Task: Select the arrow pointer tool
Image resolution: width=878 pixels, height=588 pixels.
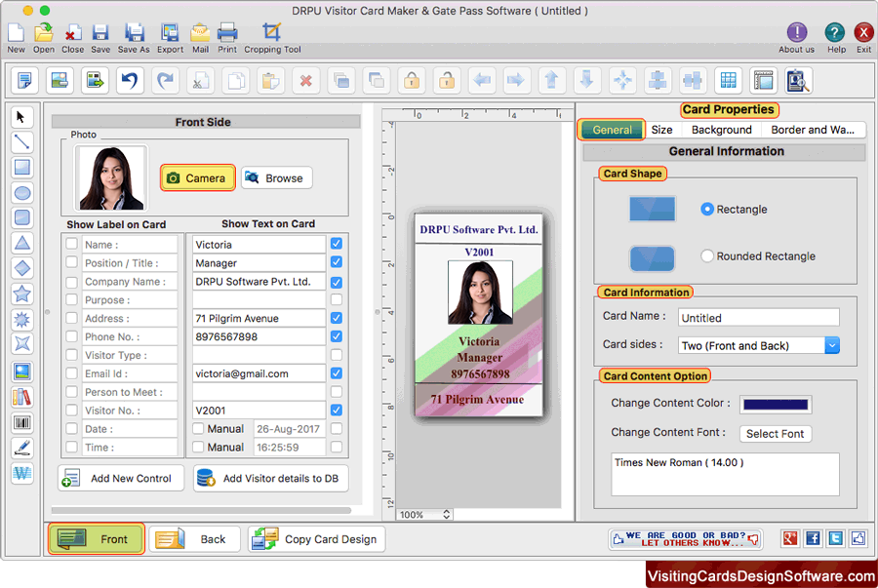Action: [21, 117]
